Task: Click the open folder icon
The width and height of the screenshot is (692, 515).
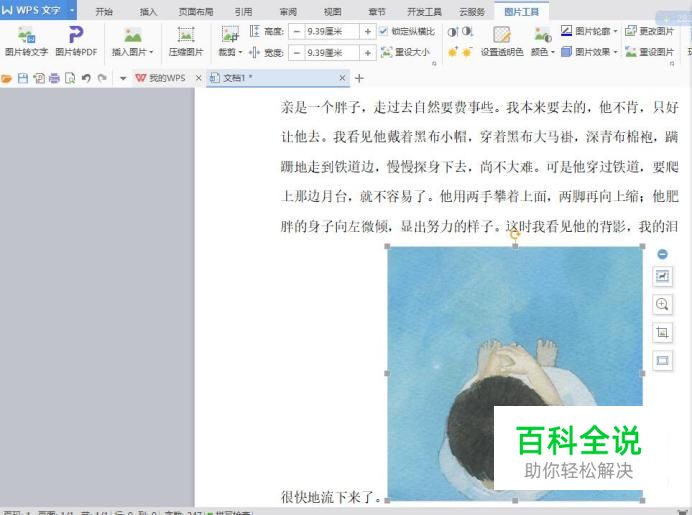Action: click(6, 79)
